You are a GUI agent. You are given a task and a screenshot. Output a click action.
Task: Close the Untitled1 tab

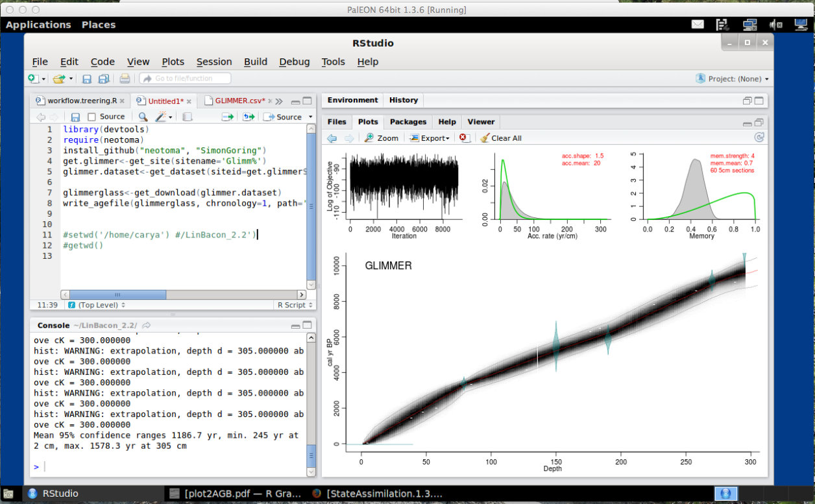click(x=189, y=101)
